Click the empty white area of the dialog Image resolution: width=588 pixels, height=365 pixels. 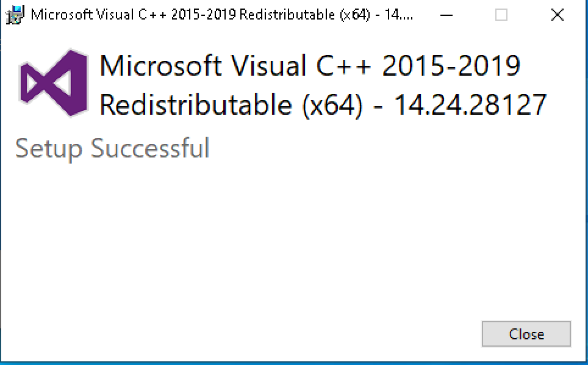(262, 244)
